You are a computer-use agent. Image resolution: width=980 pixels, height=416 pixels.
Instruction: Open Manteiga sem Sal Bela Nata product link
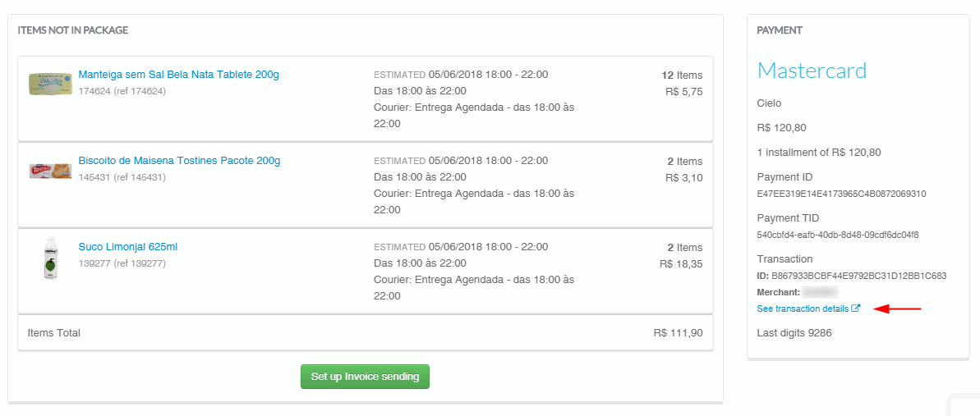point(178,75)
